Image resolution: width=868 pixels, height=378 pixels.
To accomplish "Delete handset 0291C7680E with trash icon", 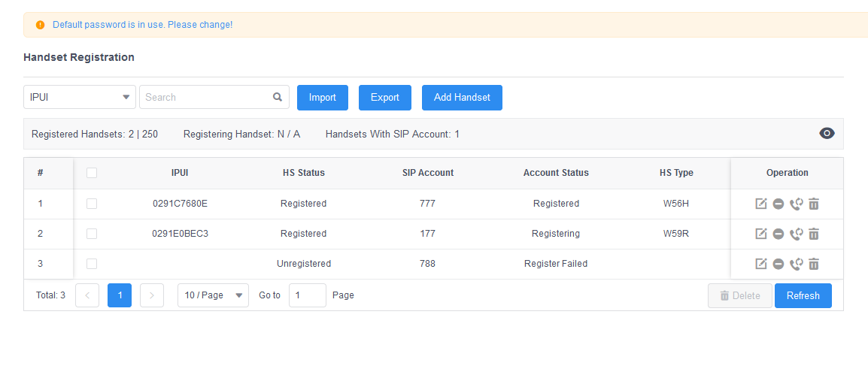I will click(814, 204).
